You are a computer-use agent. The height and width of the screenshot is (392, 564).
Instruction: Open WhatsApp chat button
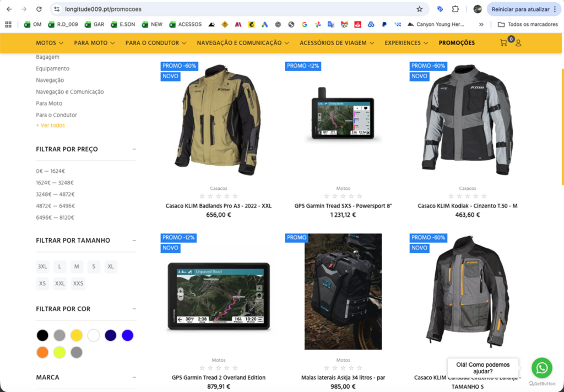(541, 368)
